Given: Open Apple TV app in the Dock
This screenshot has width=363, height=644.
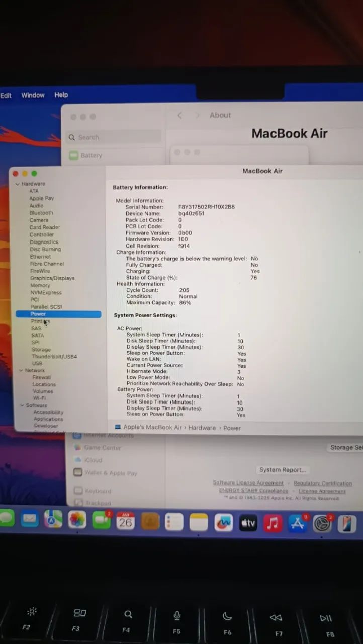Looking at the screenshot, I should (x=248, y=523).
